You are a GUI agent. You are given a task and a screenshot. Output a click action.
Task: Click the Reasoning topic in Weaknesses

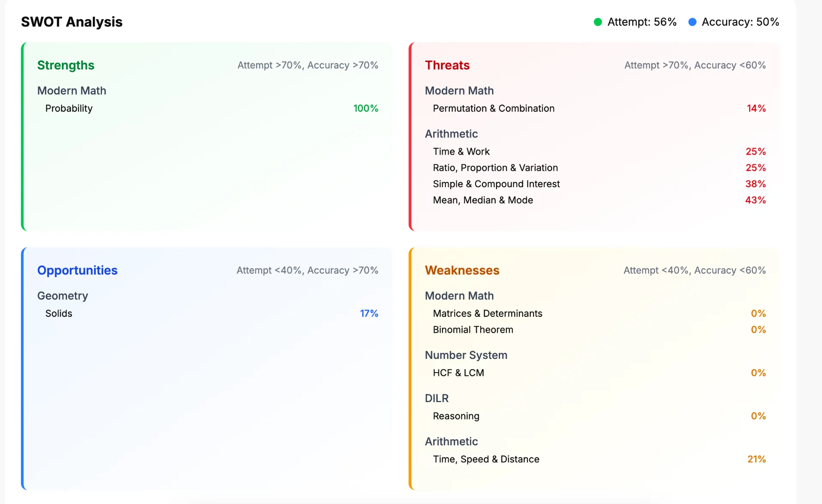click(456, 416)
